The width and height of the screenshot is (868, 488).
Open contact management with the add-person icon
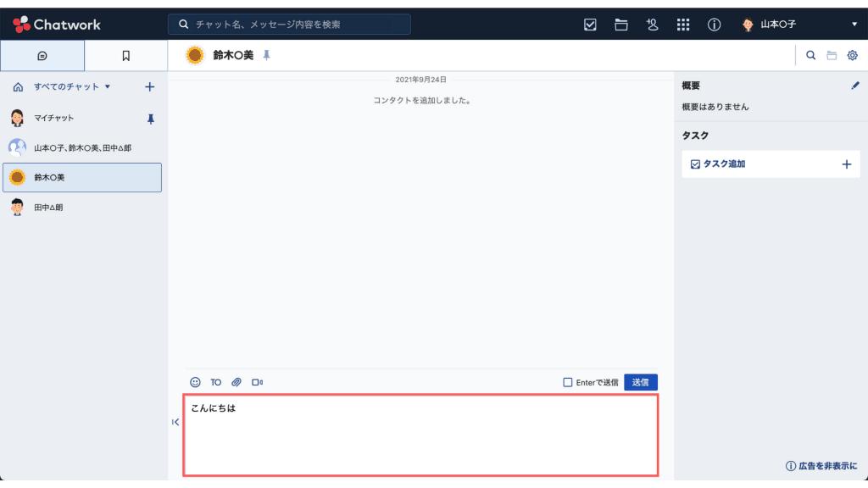[x=652, y=25]
